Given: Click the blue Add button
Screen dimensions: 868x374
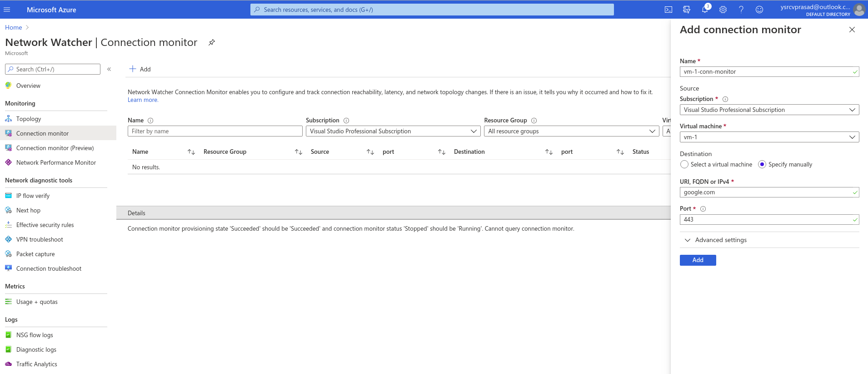Looking at the screenshot, I should coord(698,260).
